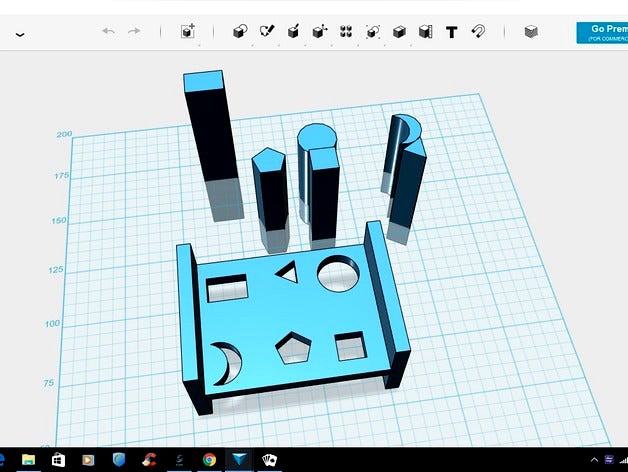
Task: Open the Modify tool menu
Action: 320,32
